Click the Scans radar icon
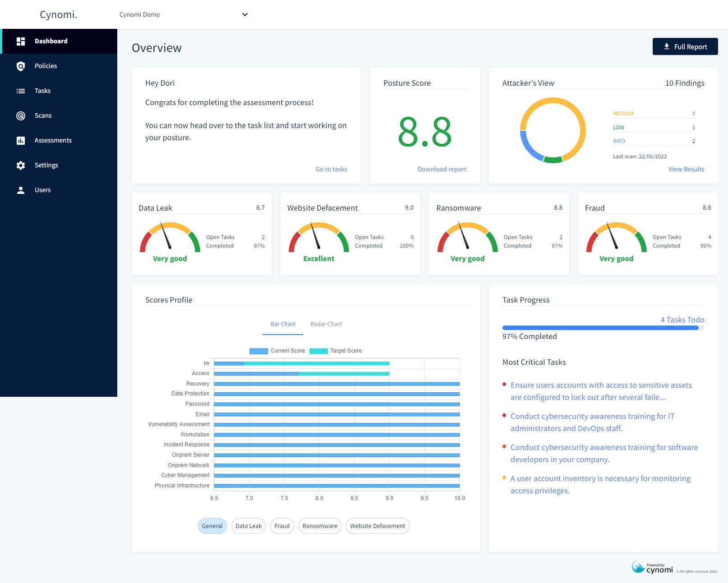Viewport: 728px width, 583px height. click(21, 115)
